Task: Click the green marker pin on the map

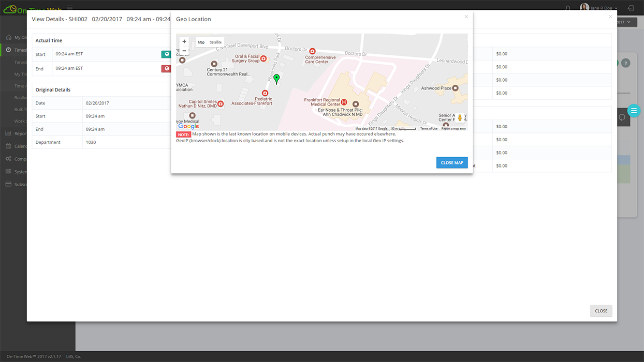Action: (x=276, y=79)
